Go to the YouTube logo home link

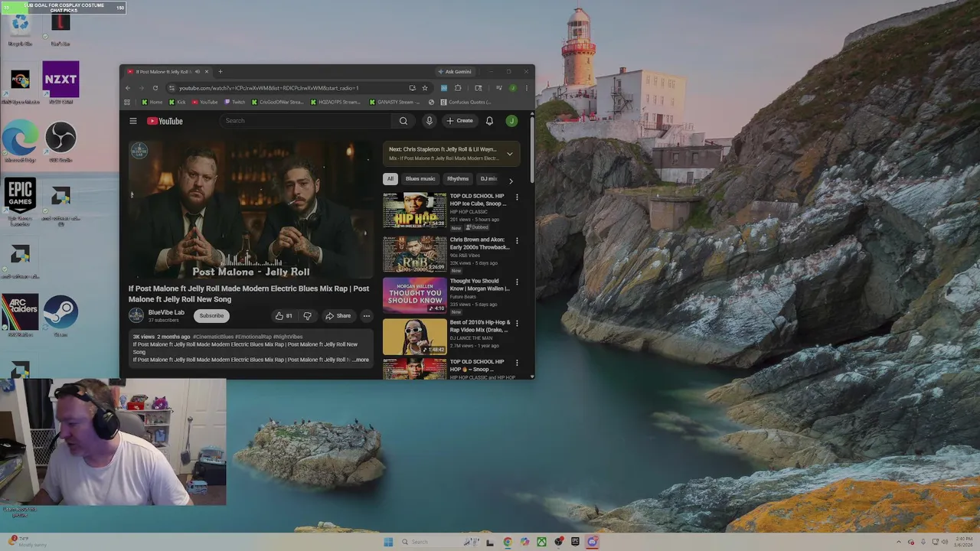click(x=165, y=121)
